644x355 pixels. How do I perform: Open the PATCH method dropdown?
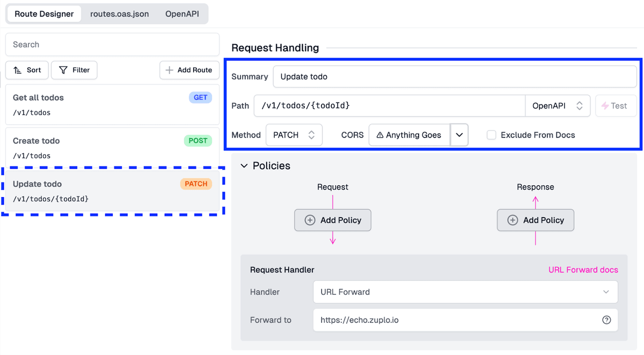[294, 135]
